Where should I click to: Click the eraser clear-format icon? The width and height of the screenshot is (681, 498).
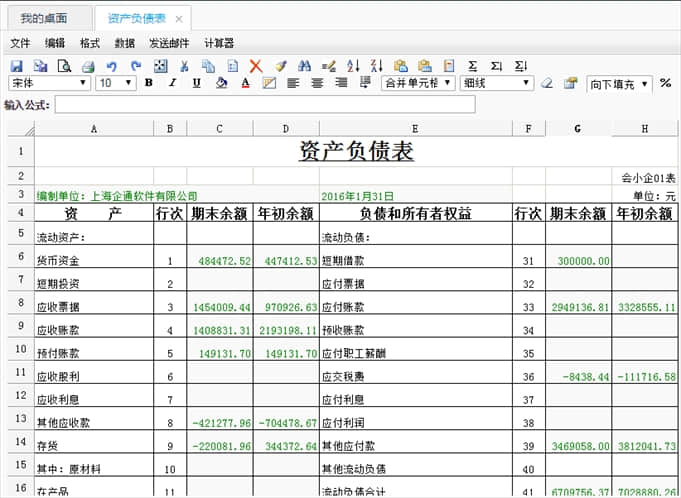(547, 83)
